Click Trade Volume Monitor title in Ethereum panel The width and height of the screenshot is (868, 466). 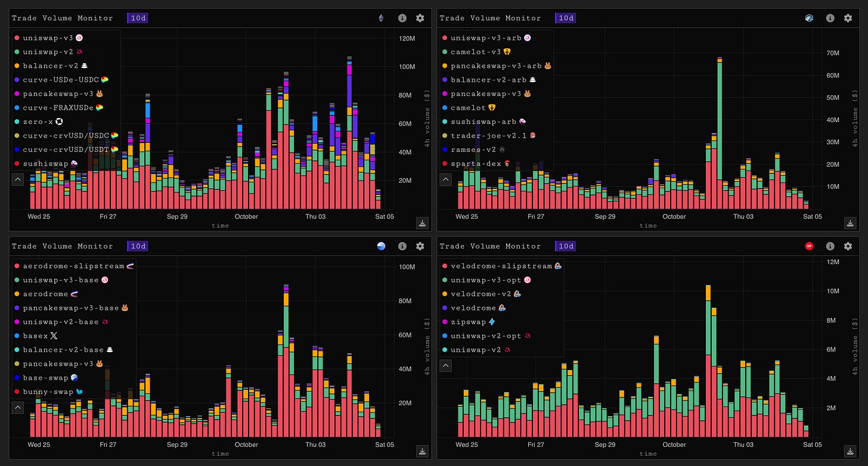tap(63, 18)
